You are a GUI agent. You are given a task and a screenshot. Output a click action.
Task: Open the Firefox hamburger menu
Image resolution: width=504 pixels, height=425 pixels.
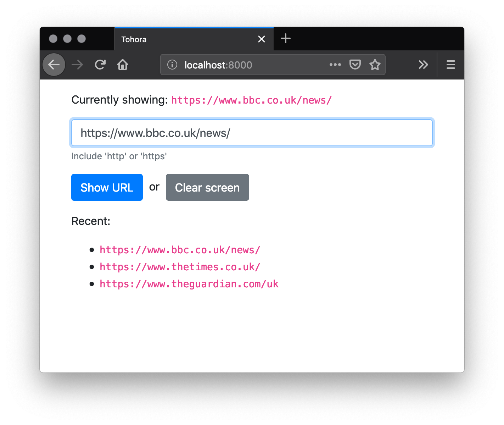point(451,65)
